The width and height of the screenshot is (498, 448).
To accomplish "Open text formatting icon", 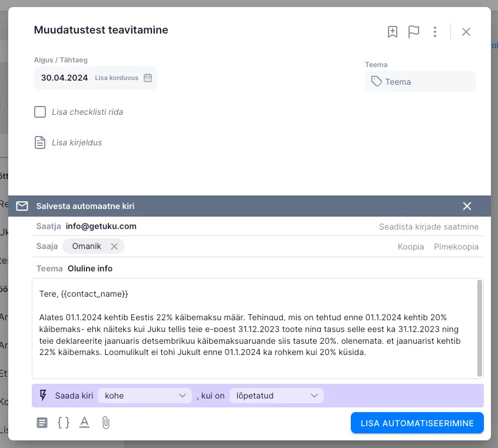I will pos(84,422).
